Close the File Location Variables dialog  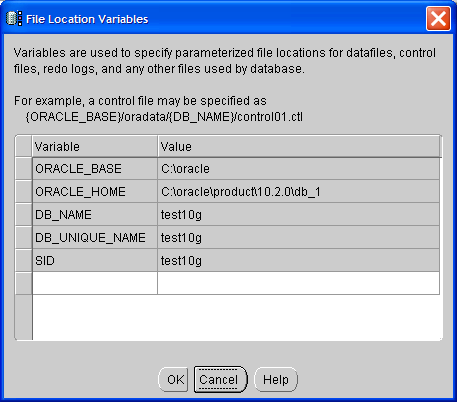click(438, 18)
